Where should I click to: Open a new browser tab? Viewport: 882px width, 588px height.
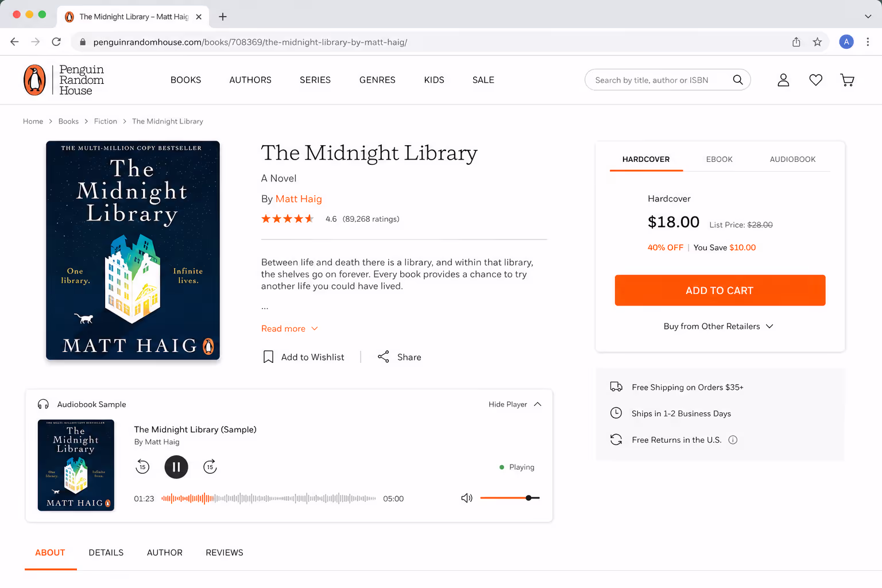click(223, 17)
